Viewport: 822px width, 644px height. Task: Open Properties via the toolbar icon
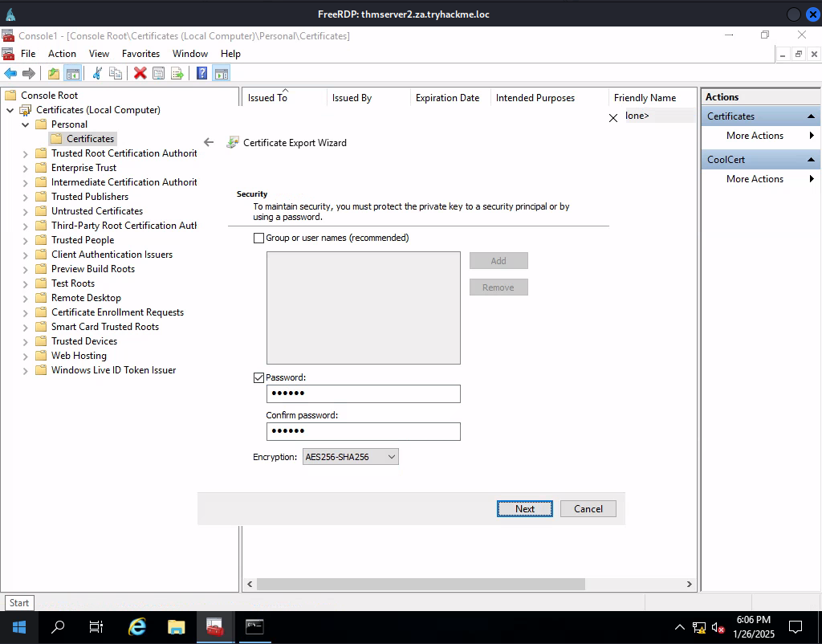pos(158,73)
